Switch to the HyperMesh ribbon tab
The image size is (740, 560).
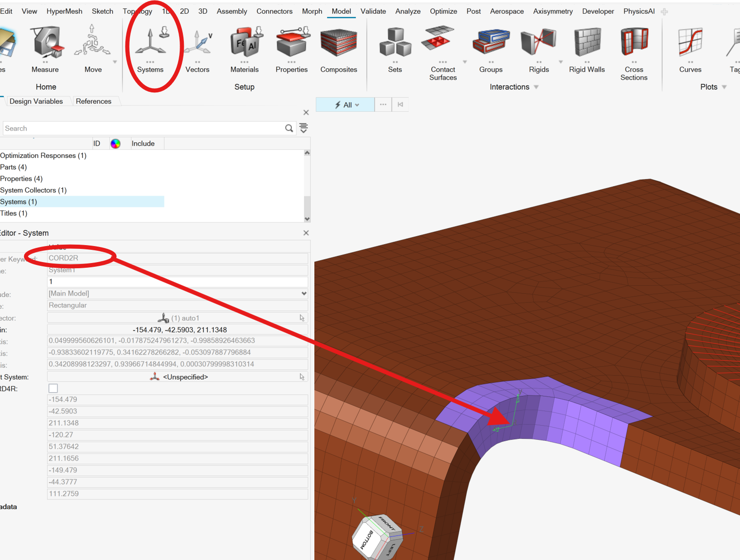(x=65, y=11)
